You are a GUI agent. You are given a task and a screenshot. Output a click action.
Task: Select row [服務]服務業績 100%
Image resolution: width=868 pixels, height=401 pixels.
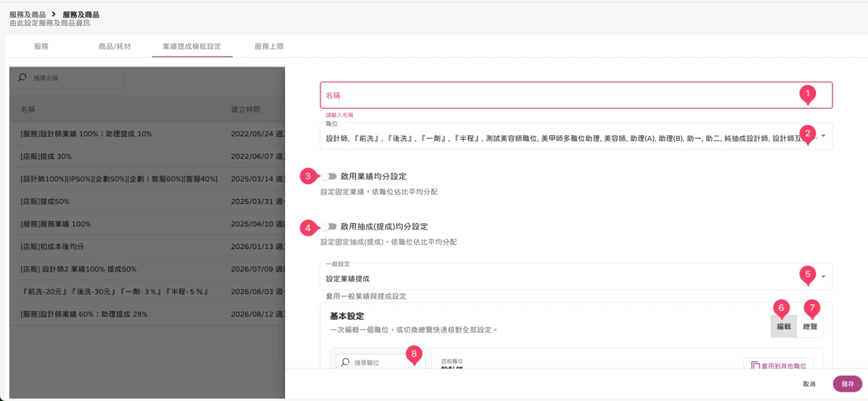click(x=148, y=224)
